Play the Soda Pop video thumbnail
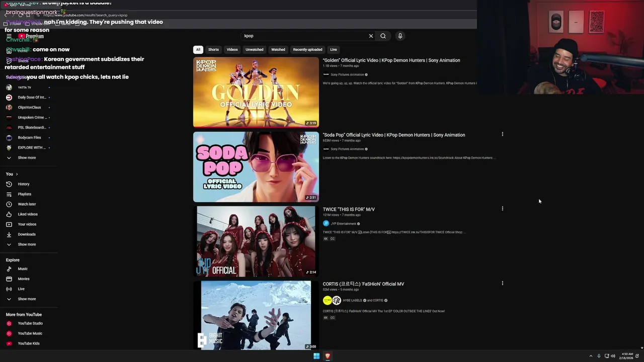The height and width of the screenshot is (362, 644). (x=256, y=166)
